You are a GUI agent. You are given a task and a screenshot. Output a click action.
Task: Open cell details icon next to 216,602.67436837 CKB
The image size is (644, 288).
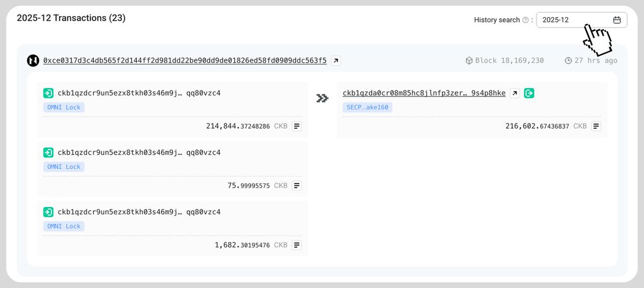tap(596, 126)
